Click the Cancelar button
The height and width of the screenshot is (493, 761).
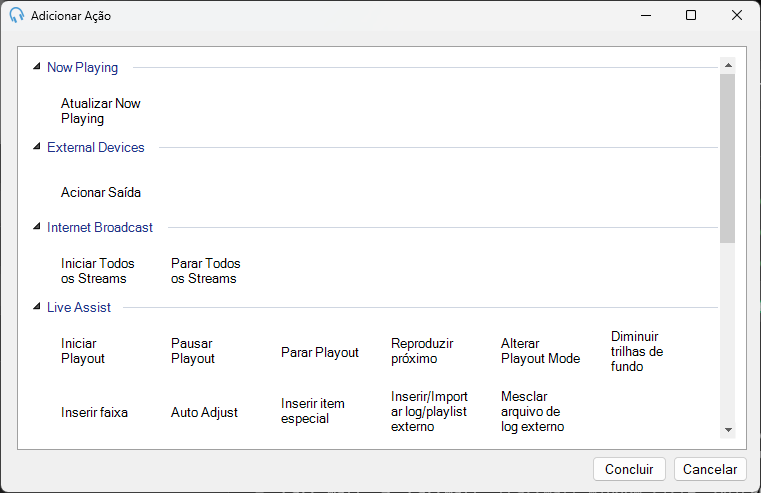point(710,469)
